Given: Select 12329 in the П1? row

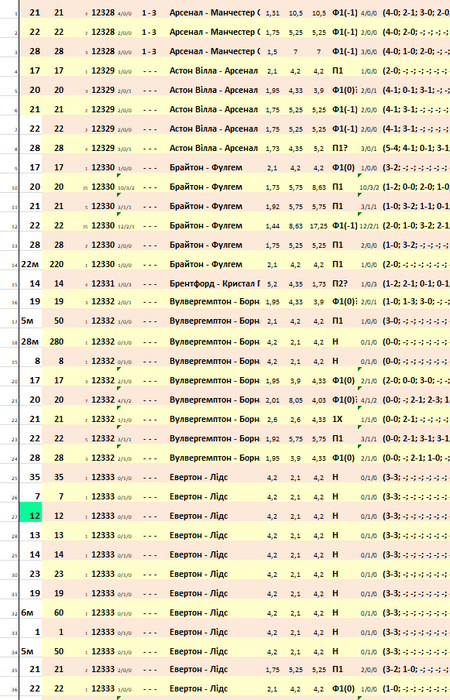Looking at the screenshot, I should (103, 148).
